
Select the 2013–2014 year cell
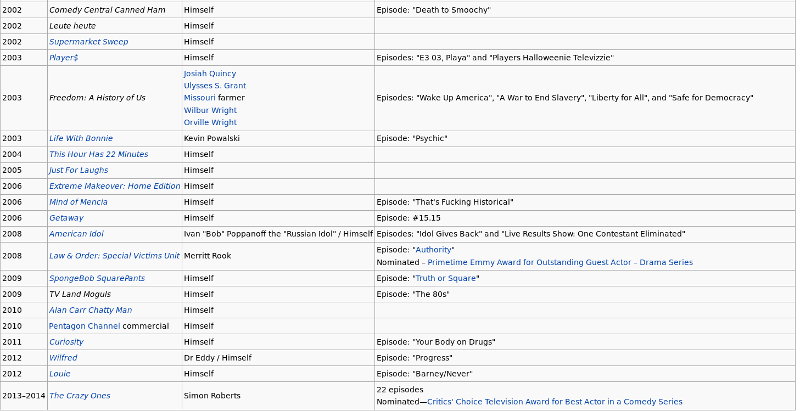[24, 396]
